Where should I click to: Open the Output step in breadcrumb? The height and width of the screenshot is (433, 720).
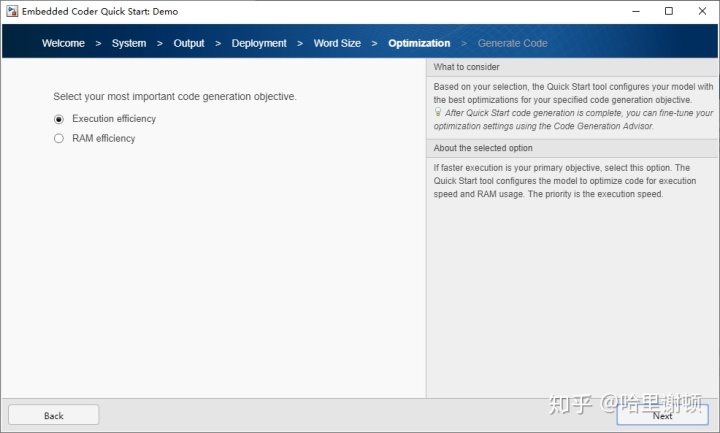tap(189, 43)
